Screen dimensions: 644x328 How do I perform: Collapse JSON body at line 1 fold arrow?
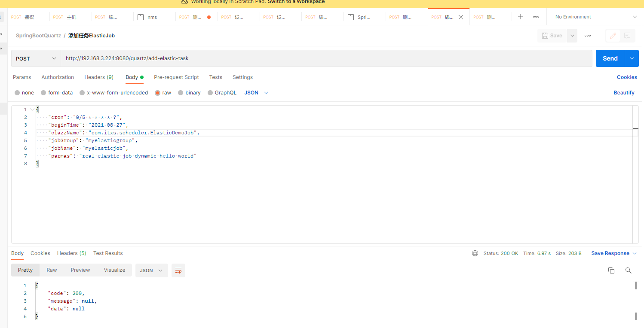pyautogui.click(x=32, y=109)
